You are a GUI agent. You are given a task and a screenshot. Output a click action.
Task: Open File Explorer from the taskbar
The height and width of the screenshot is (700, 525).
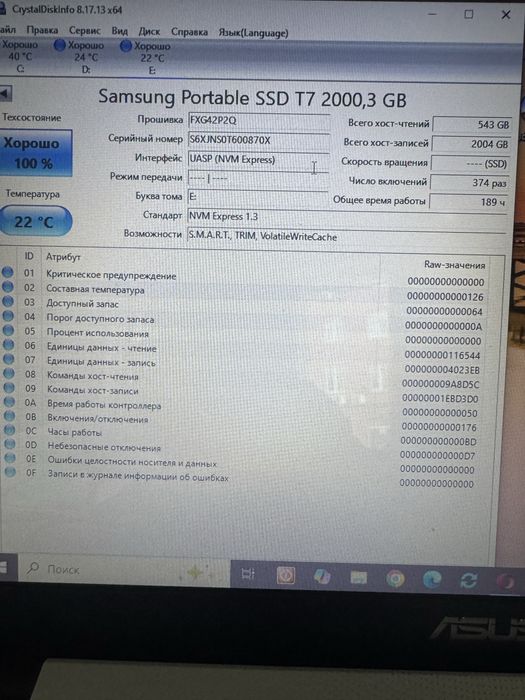pyautogui.click(x=358, y=577)
